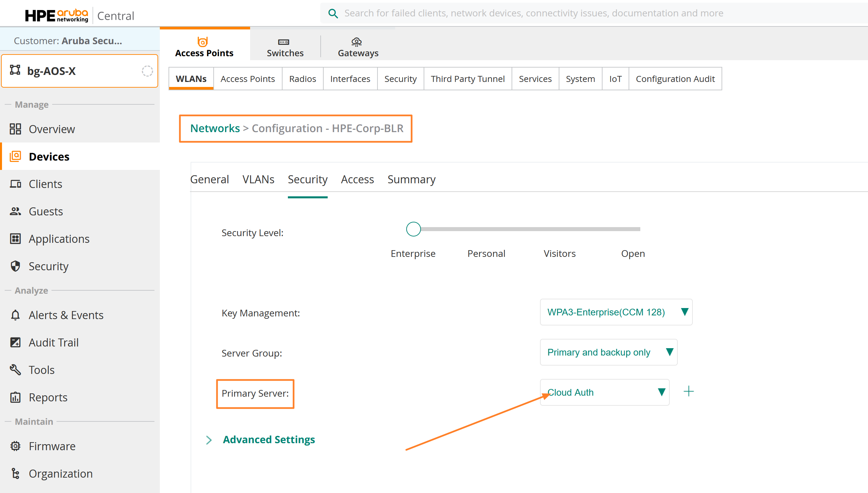Viewport: 868px width, 493px height.
Task: Open the Third Party Tunnel tab
Action: pyautogui.click(x=467, y=79)
